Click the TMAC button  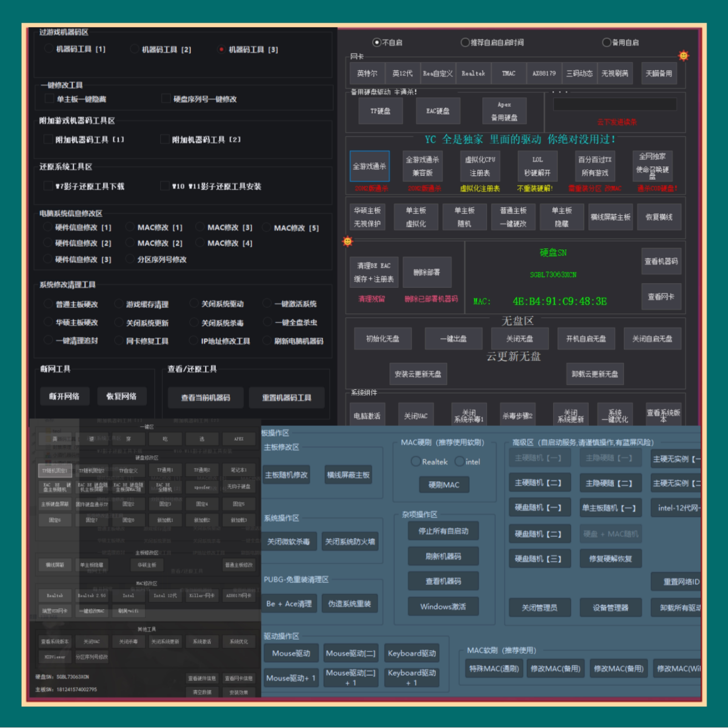509,73
